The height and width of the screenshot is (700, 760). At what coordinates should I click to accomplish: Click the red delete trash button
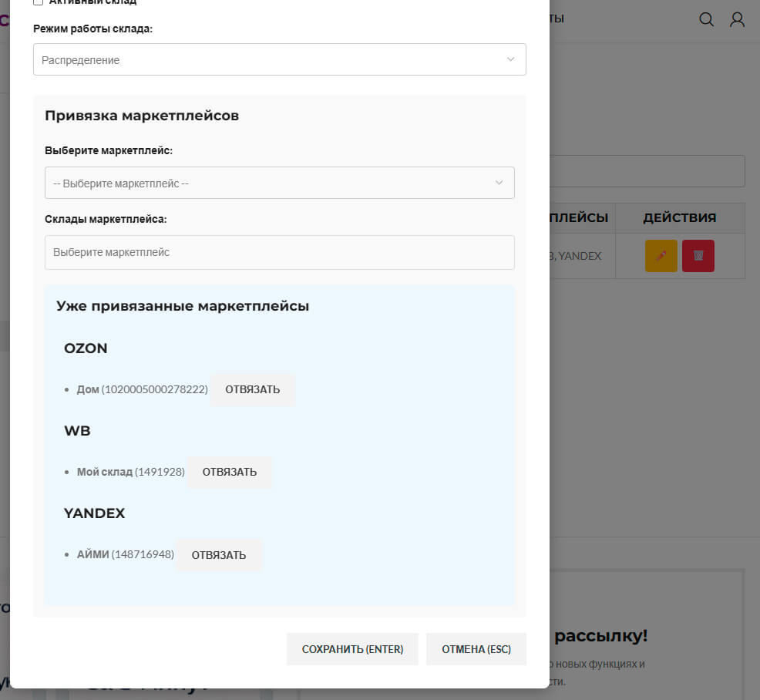click(698, 255)
